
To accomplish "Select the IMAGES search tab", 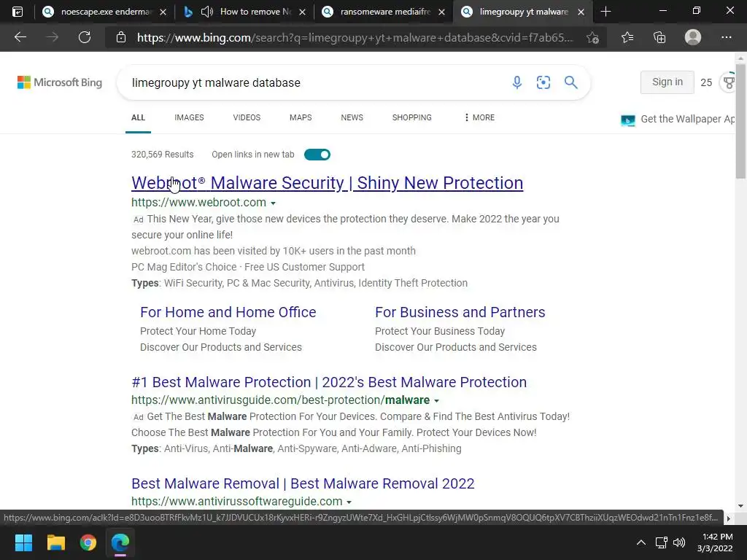I will pyautogui.click(x=189, y=117).
